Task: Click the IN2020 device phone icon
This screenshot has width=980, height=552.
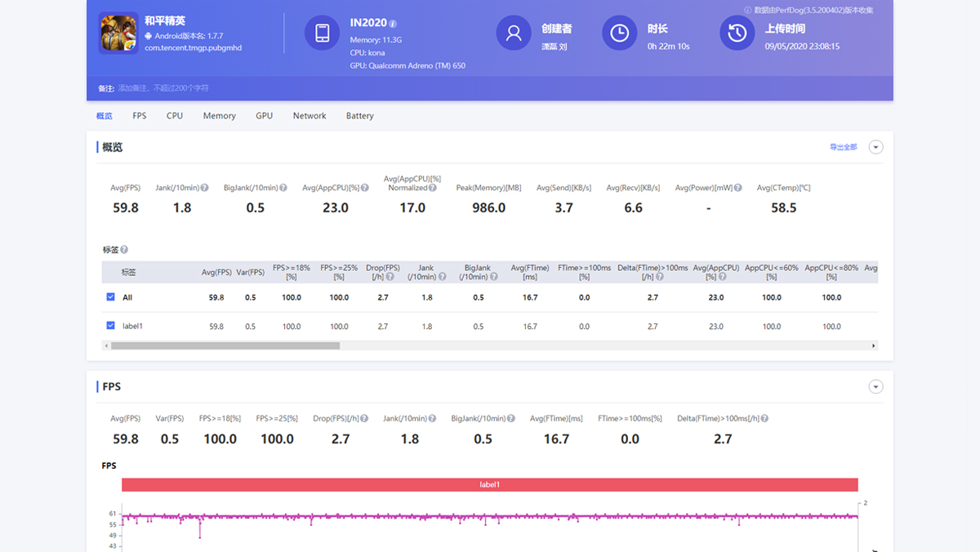Action: pos(322,33)
